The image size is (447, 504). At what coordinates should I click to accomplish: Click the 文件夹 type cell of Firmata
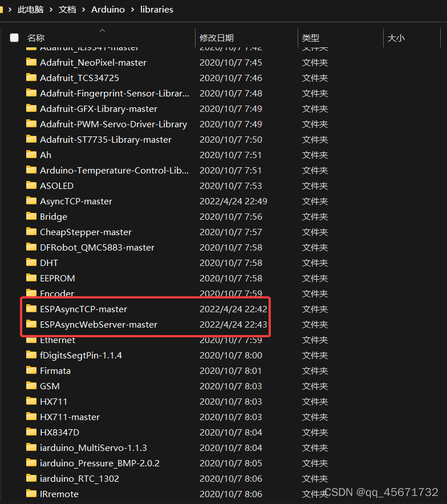pyautogui.click(x=315, y=370)
